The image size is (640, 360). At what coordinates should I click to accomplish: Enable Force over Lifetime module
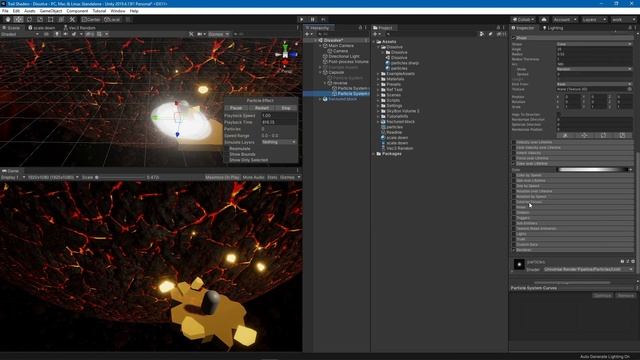(514, 158)
